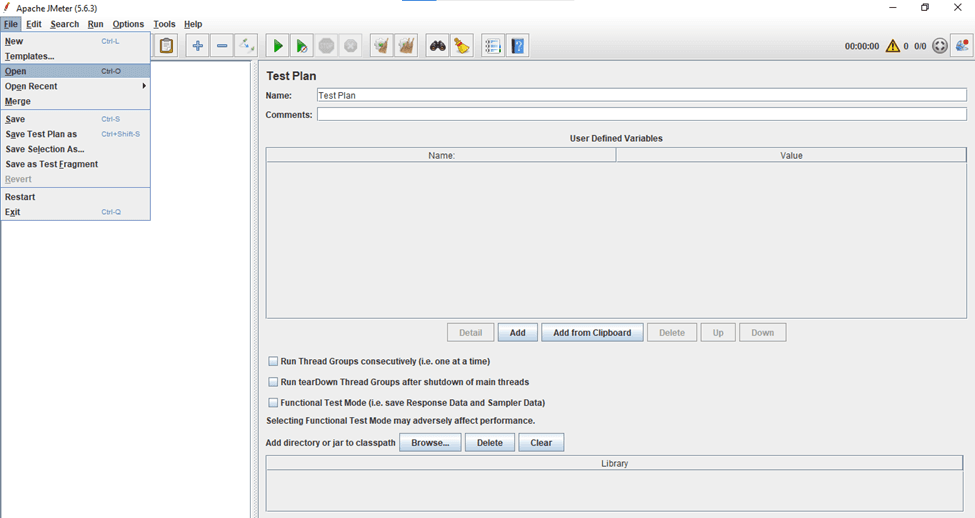Open Search with the binoculars icon

pyautogui.click(x=438, y=45)
